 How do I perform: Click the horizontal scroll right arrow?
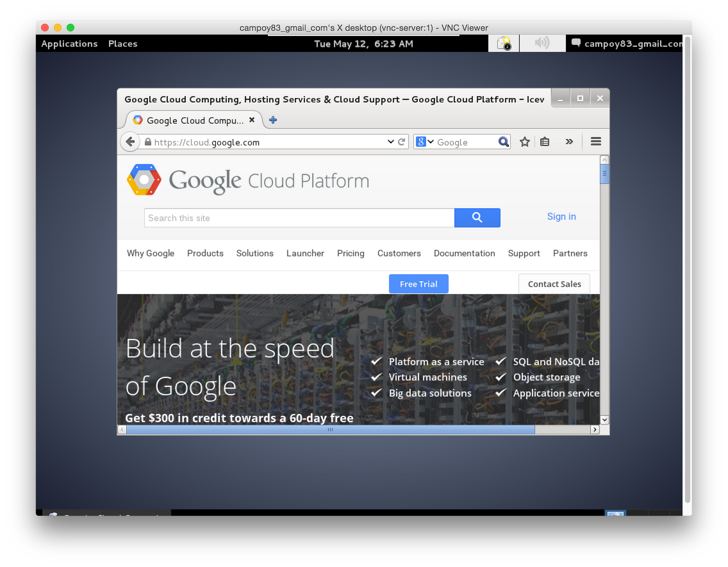click(x=595, y=430)
